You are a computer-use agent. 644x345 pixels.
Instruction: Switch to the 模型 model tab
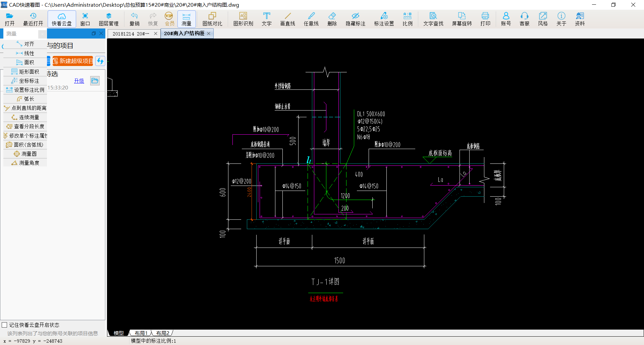pos(118,333)
